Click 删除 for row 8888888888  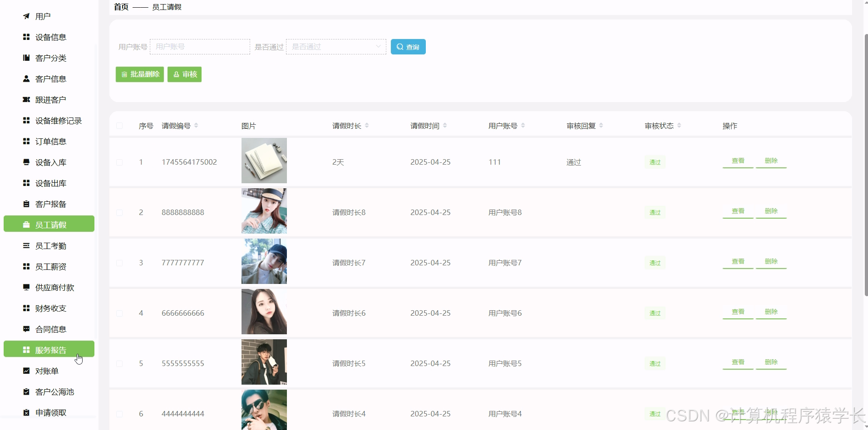pyautogui.click(x=771, y=211)
